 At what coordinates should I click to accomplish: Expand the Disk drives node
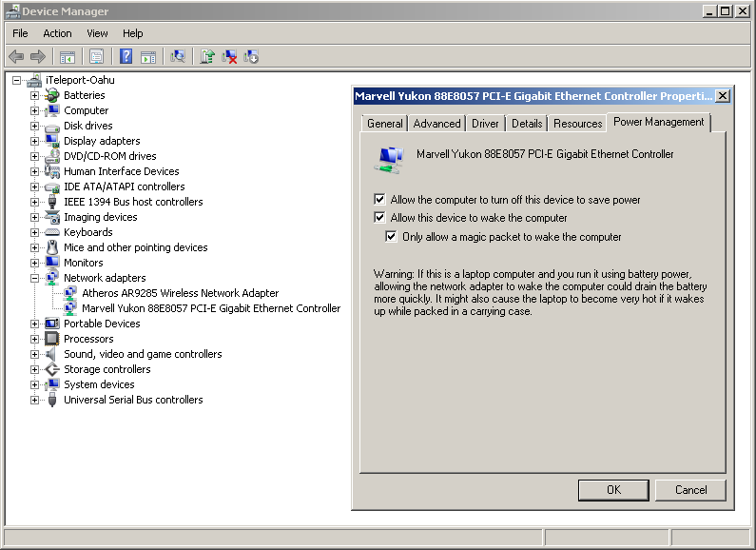tap(34, 126)
